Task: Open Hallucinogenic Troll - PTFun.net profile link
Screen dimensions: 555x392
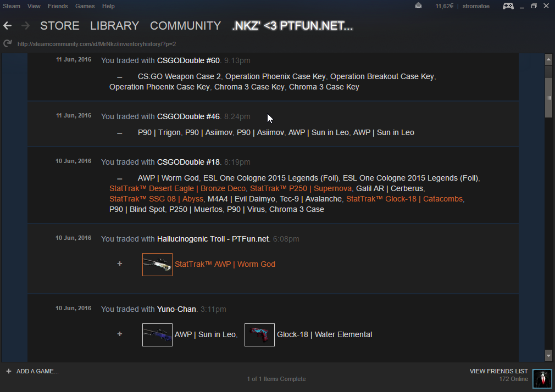Action: pyautogui.click(x=213, y=239)
